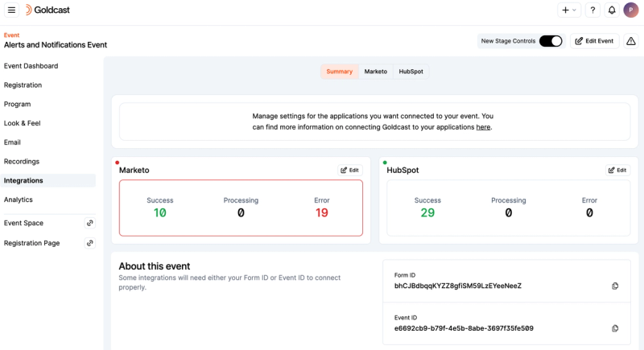Switch to the Marketo tab
644x350 pixels.
[375, 72]
